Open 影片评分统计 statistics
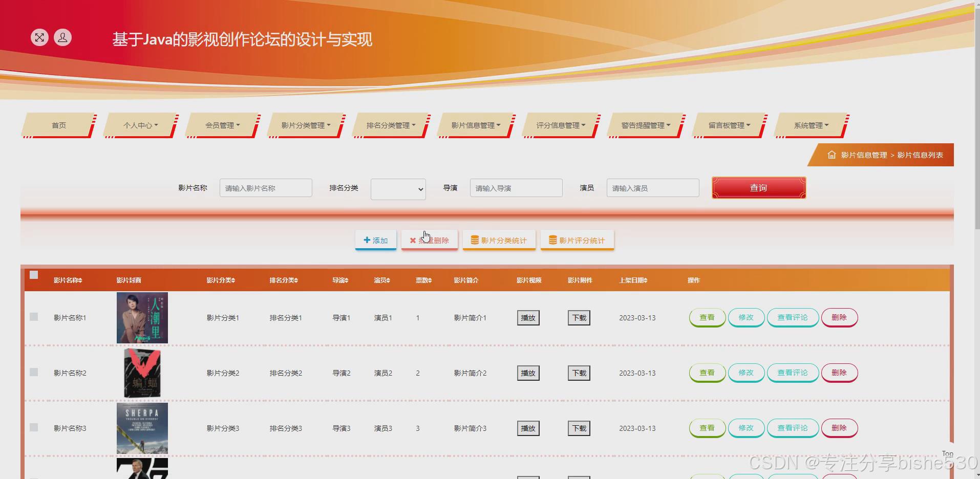 [x=577, y=240]
